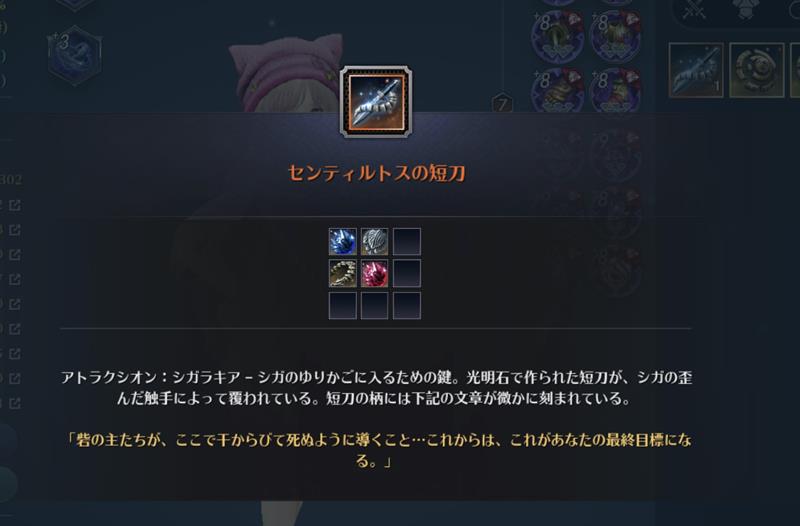Viewport: 800px width, 526px height.
Task: Click the +3 hexagonal artifact icon
Action: [75, 55]
